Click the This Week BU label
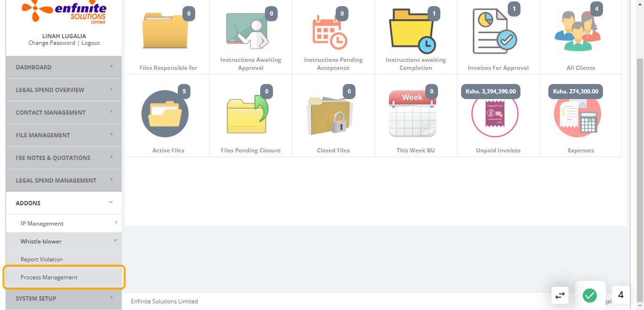 point(416,151)
